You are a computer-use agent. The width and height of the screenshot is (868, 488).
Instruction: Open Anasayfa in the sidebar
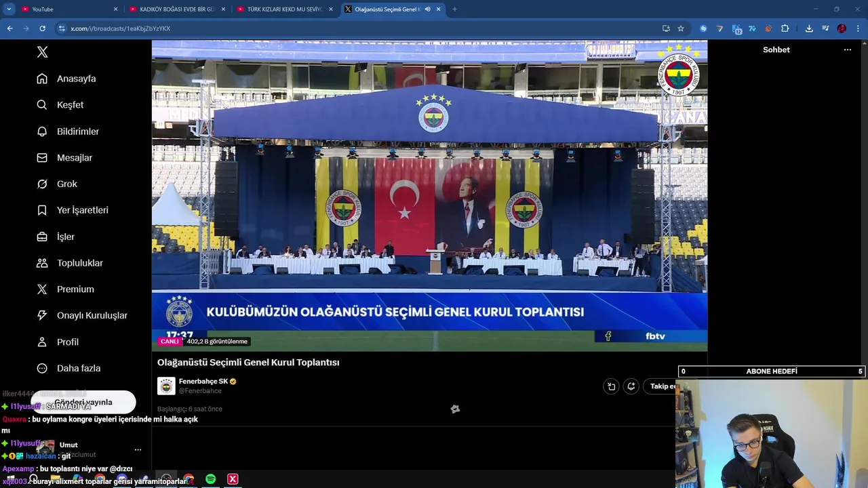(66, 79)
